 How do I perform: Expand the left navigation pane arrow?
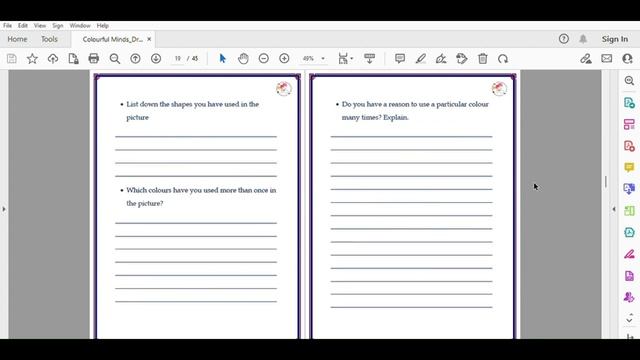[4, 209]
